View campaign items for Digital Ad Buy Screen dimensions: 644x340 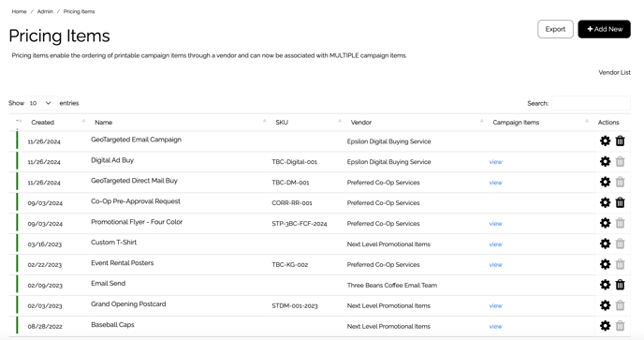click(x=496, y=162)
